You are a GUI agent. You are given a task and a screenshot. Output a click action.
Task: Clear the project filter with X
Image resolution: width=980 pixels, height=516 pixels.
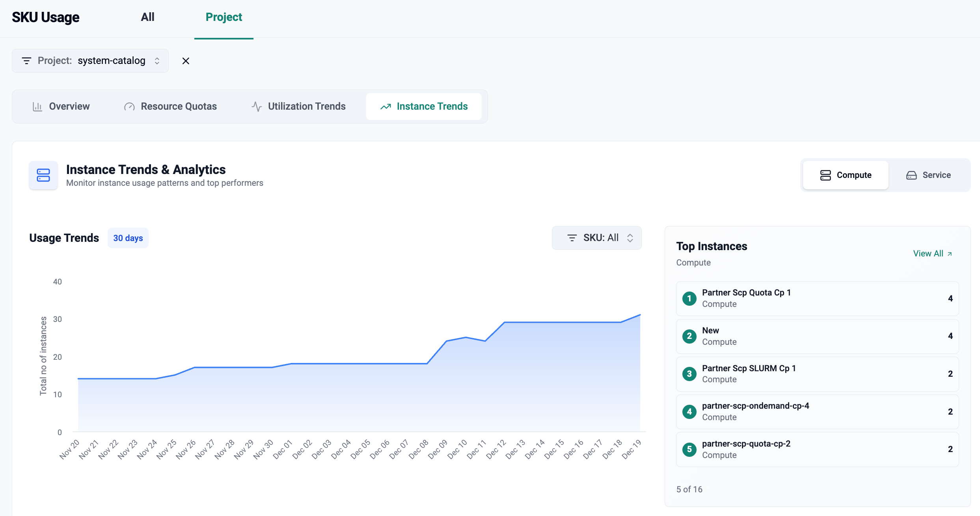tap(186, 61)
